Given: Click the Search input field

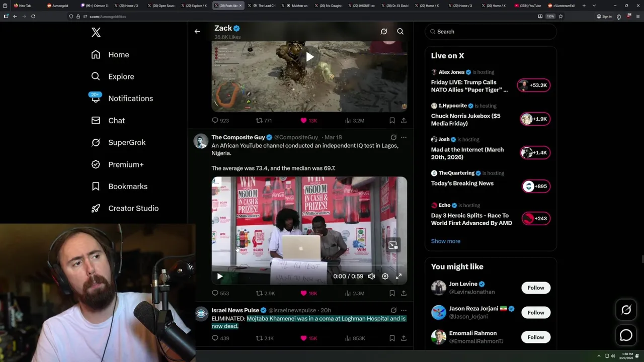Looking at the screenshot, I should click(491, 32).
